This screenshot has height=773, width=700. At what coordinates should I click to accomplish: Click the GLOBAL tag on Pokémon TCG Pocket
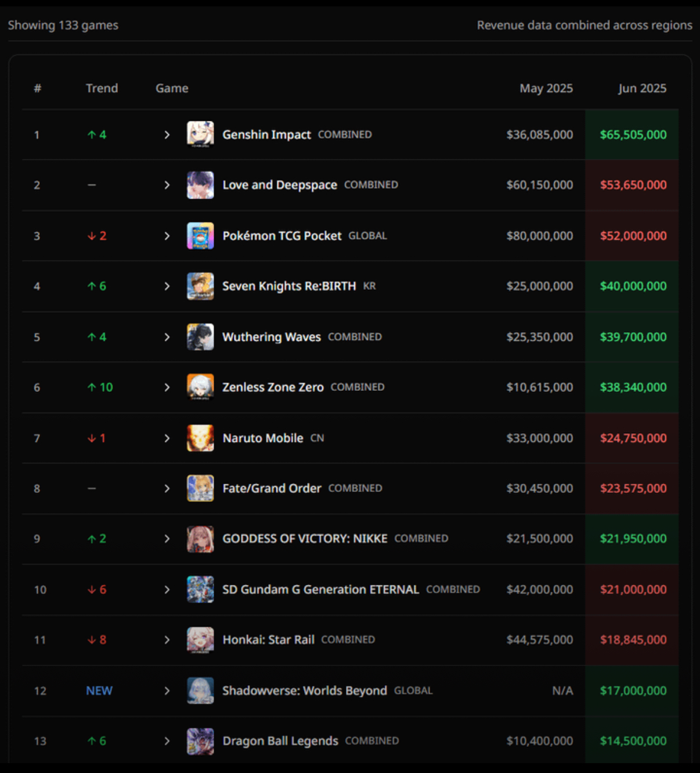click(367, 236)
